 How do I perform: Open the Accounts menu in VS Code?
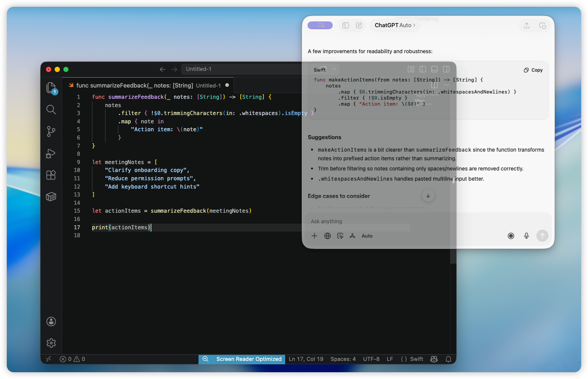51,321
